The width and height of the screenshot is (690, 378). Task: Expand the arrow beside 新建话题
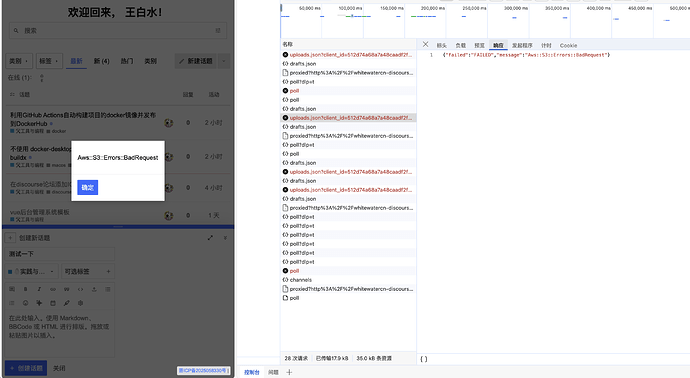(x=224, y=61)
